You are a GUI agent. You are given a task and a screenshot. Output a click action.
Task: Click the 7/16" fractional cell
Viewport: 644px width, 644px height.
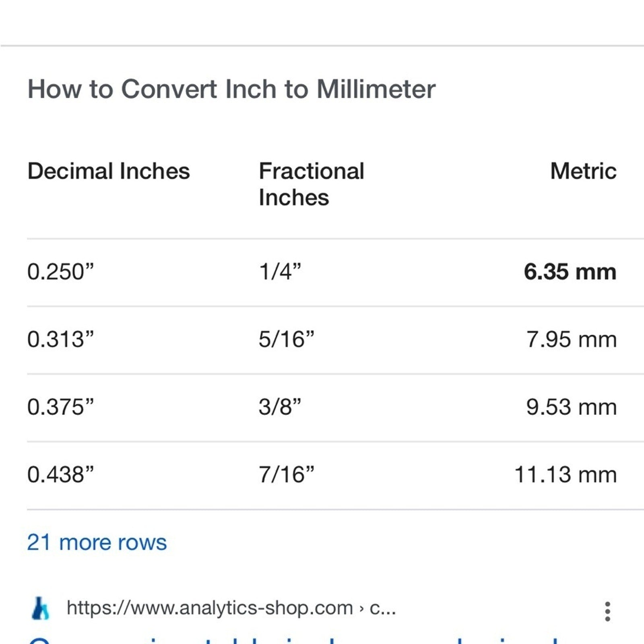(x=287, y=475)
